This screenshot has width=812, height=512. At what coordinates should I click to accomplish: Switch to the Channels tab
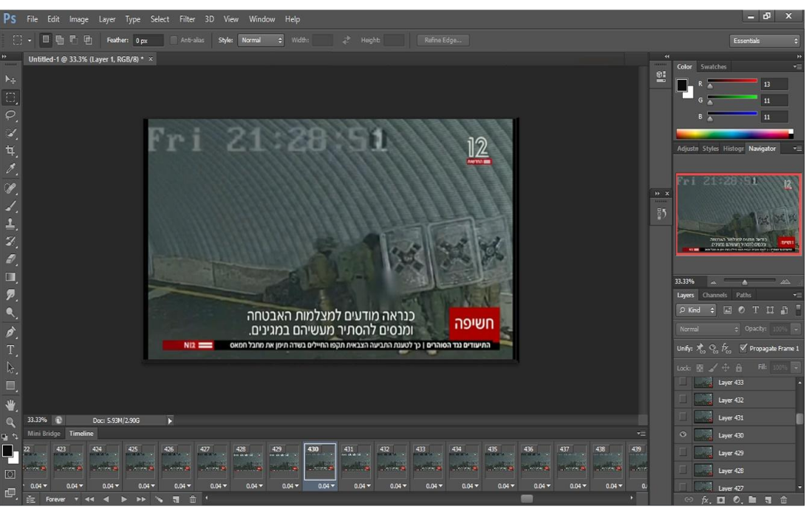click(x=714, y=296)
